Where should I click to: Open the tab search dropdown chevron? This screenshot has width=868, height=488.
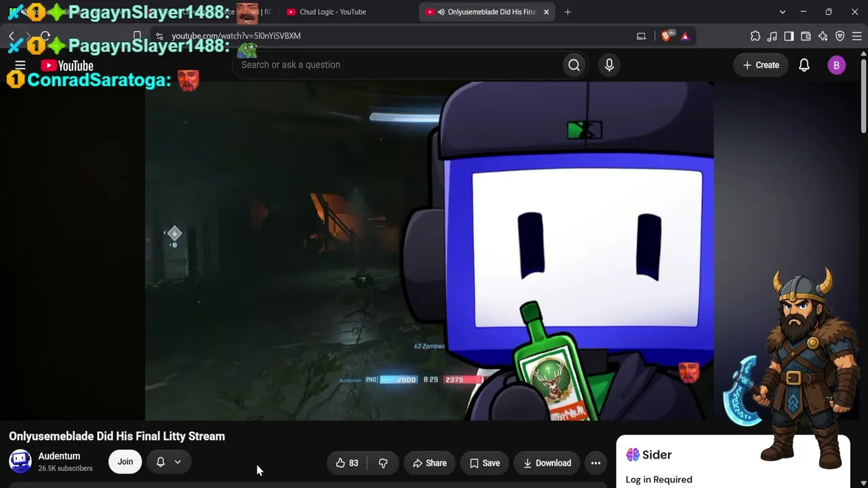(783, 12)
